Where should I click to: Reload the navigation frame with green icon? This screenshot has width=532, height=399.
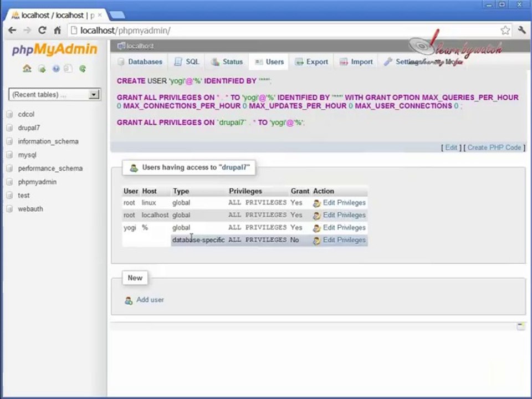click(x=83, y=69)
